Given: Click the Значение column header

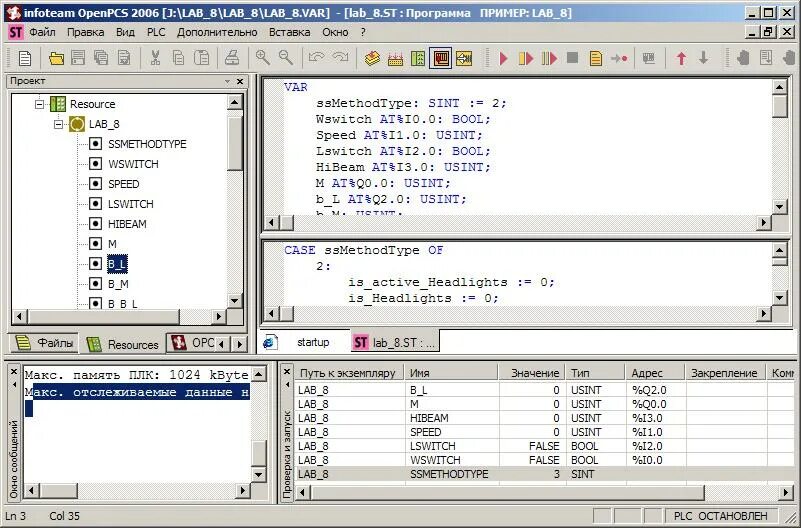Looking at the screenshot, I should click(x=531, y=373).
